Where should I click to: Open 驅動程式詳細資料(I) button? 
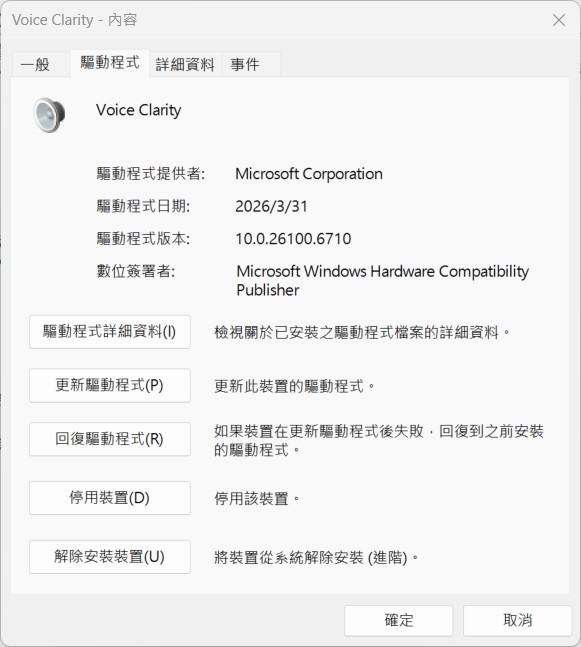pyautogui.click(x=110, y=332)
